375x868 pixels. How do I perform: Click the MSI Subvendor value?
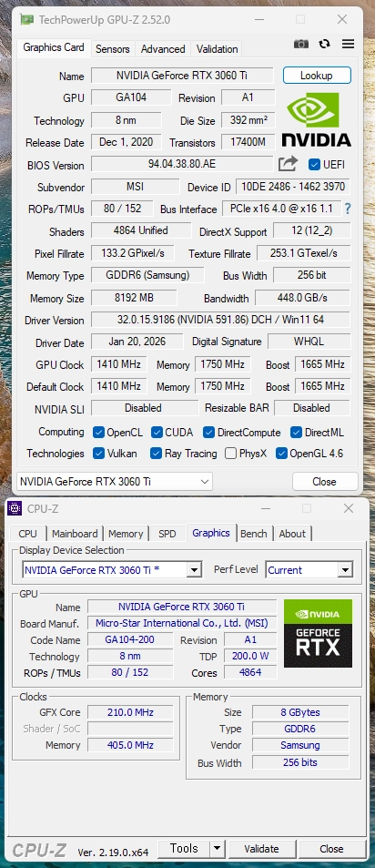(135, 187)
